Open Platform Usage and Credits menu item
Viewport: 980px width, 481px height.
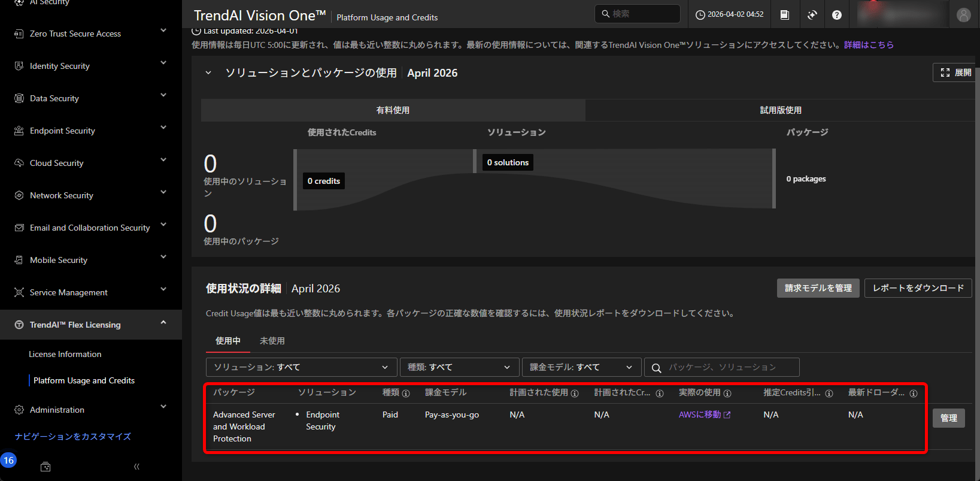click(84, 380)
